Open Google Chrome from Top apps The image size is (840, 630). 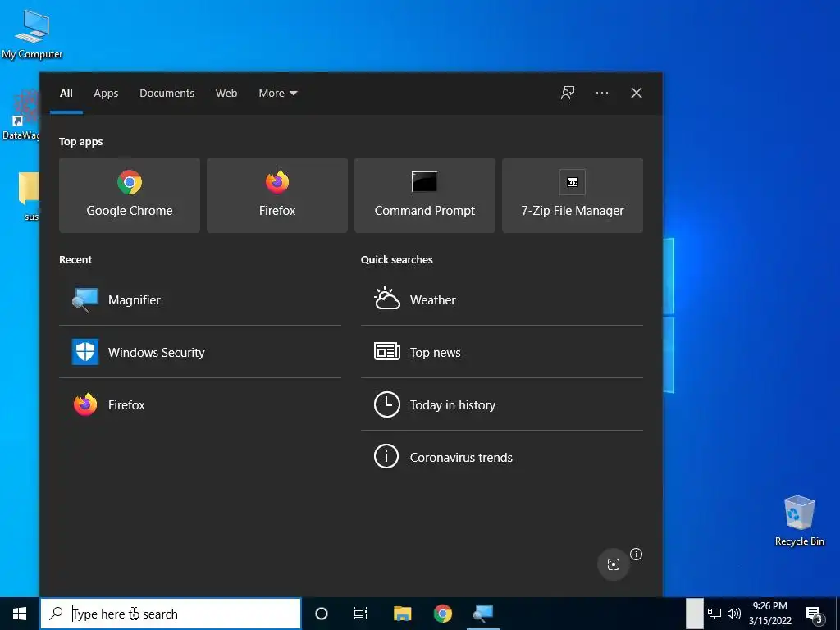pyautogui.click(x=129, y=195)
